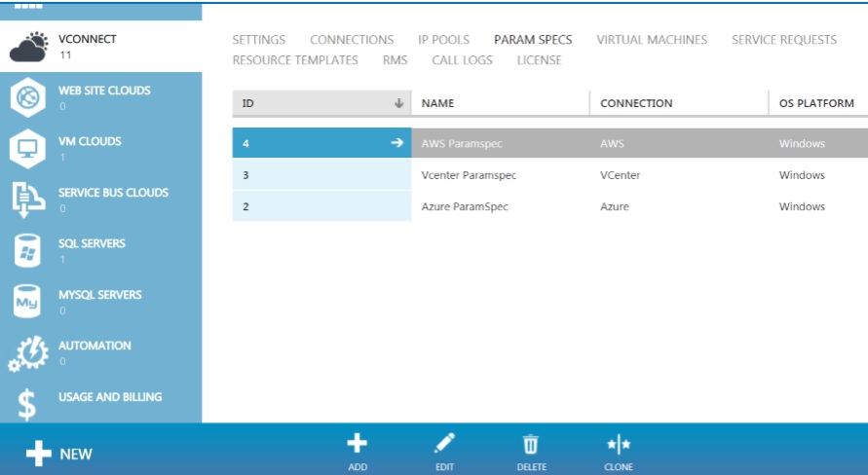
Task: Click the NEW label in bottom bar
Action: [x=76, y=454]
